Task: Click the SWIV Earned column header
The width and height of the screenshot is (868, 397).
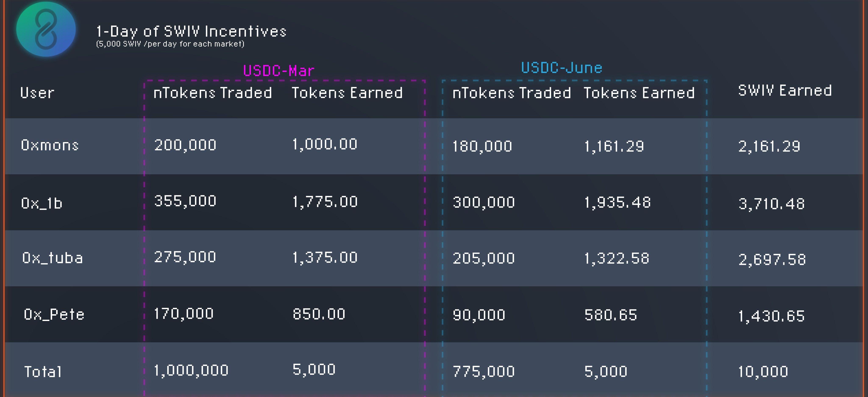Action: [785, 91]
